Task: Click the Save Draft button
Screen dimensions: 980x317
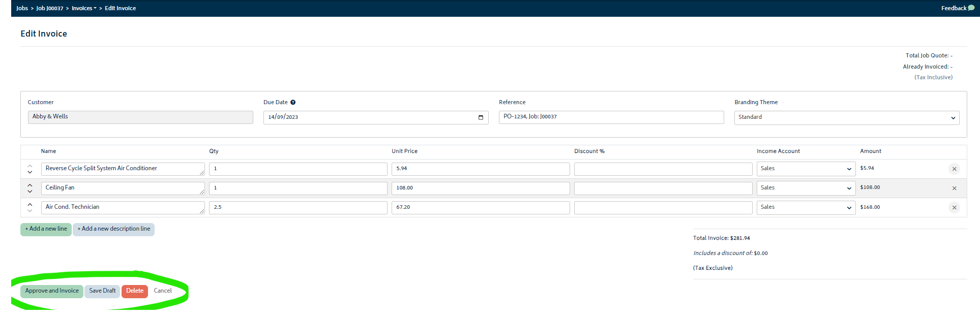Action: tap(102, 291)
